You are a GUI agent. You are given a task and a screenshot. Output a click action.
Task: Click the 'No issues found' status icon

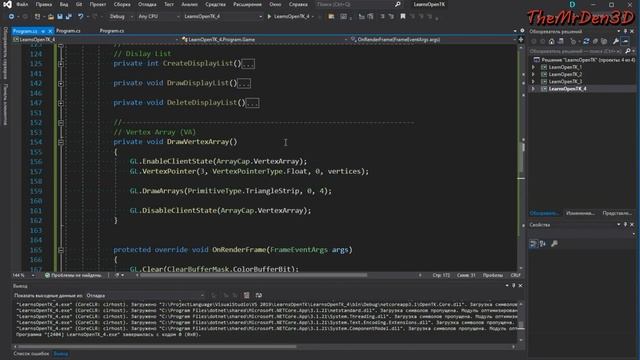tap(47, 276)
